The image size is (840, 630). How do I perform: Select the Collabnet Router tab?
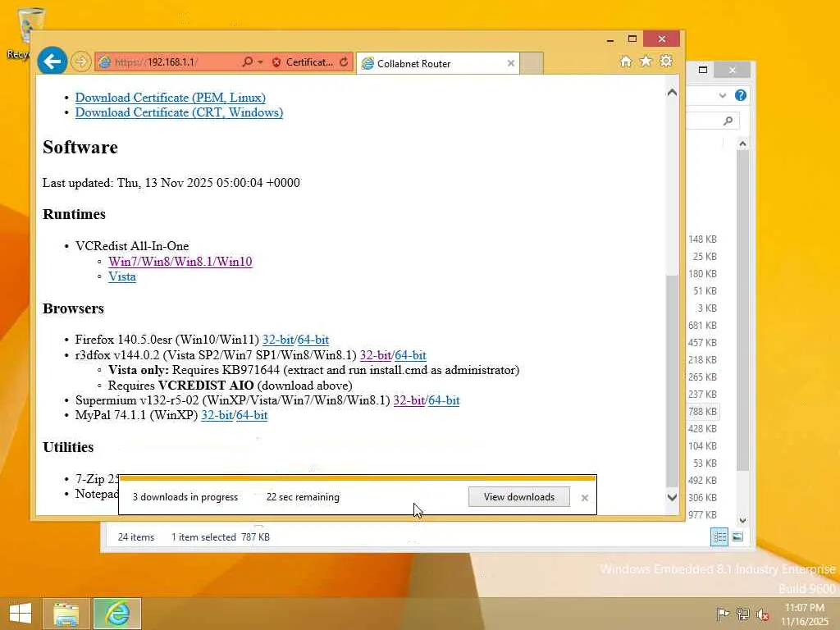[438, 63]
